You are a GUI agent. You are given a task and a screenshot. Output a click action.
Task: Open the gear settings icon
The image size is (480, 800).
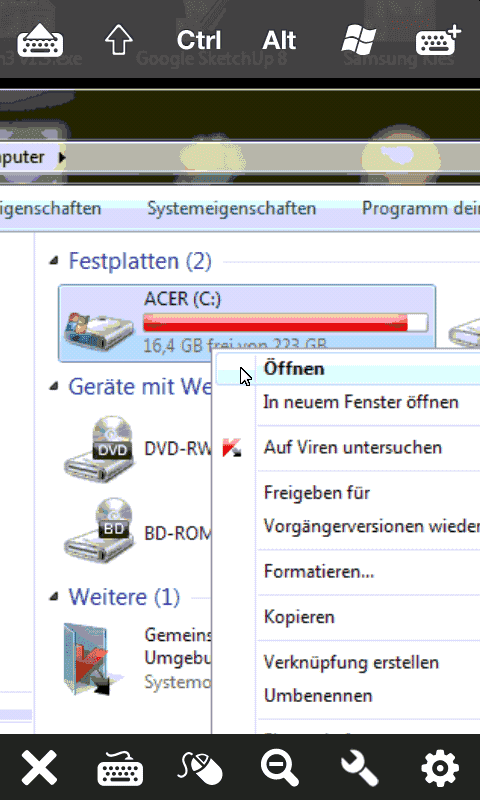tap(440, 768)
